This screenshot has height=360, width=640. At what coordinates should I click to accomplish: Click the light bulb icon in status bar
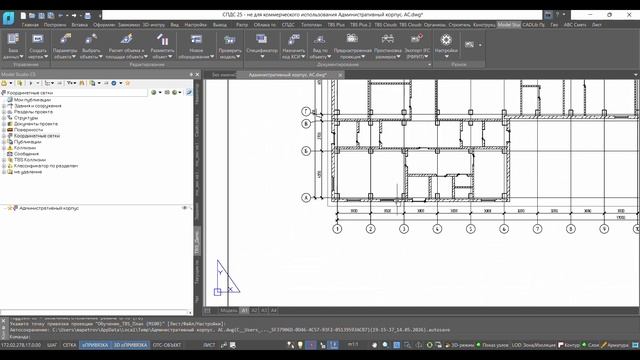click(x=300, y=345)
